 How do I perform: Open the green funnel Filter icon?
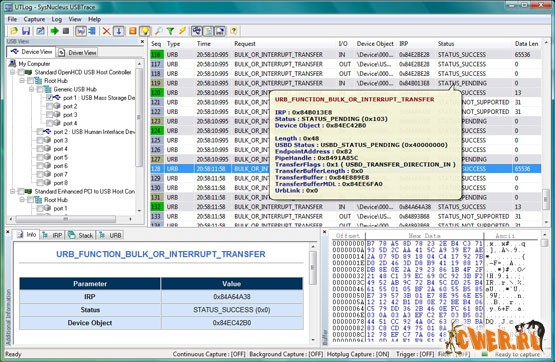pos(170,31)
